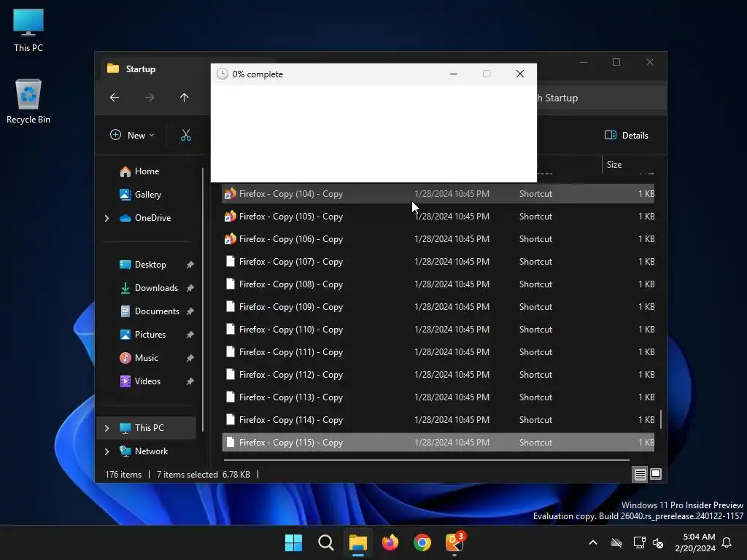Click File Explorer taskbar icon
Screen dimensions: 747x560
(x=357, y=542)
